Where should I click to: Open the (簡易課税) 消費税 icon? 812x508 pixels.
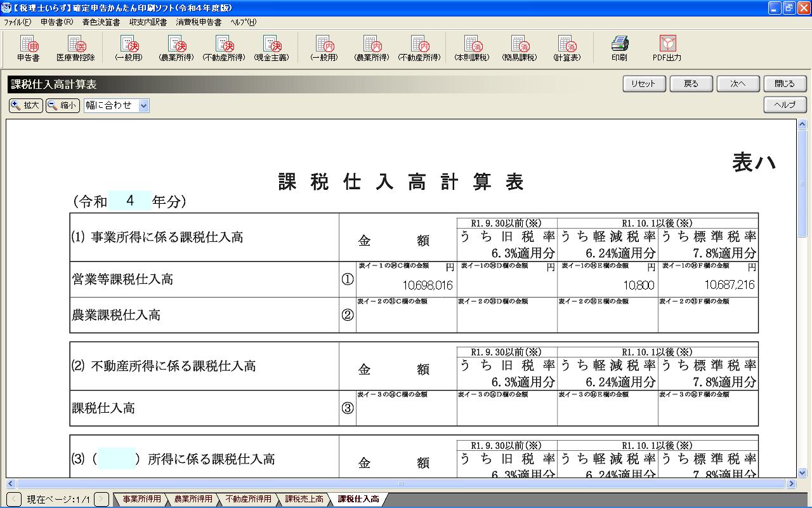click(x=520, y=48)
